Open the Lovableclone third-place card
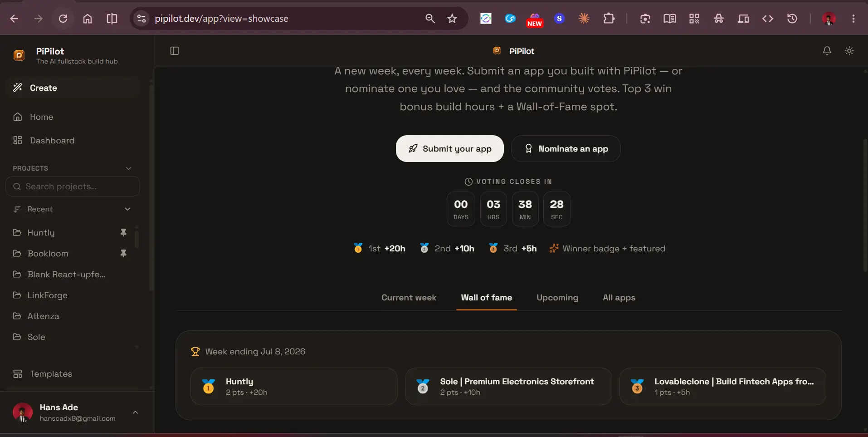868x437 pixels. (x=723, y=387)
